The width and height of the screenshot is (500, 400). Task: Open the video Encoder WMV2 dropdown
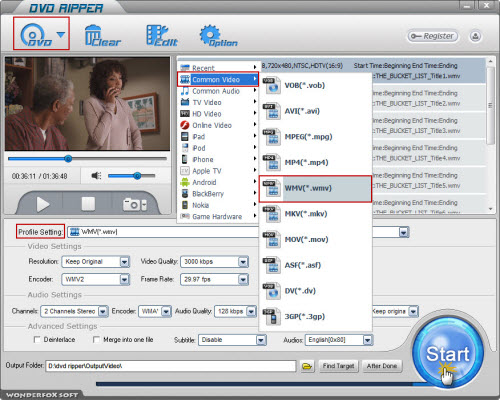(96, 279)
